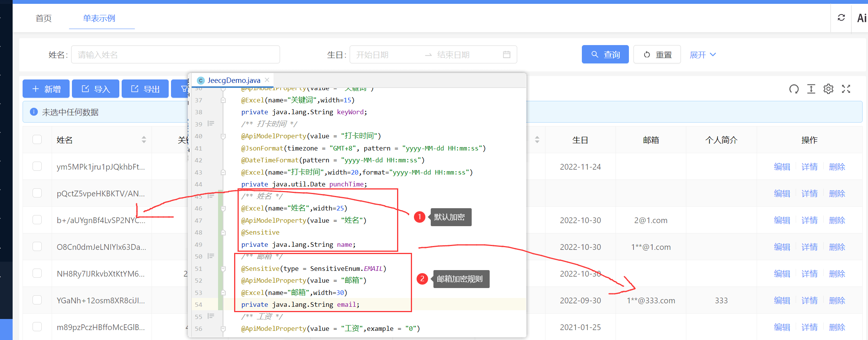Close the JeecgDemo.java tab
Image resolution: width=868 pixels, height=340 pixels.
point(267,80)
